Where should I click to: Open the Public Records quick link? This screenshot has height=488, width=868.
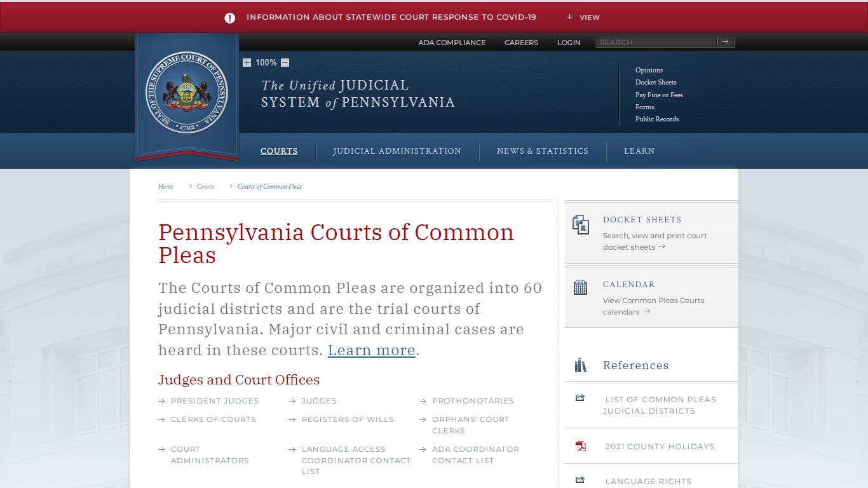pyautogui.click(x=657, y=119)
